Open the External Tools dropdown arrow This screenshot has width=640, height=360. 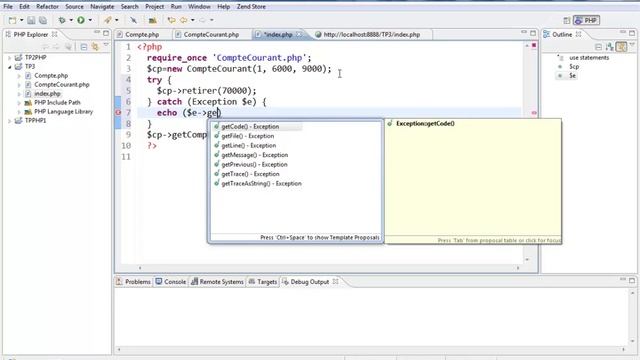coord(117,20)
